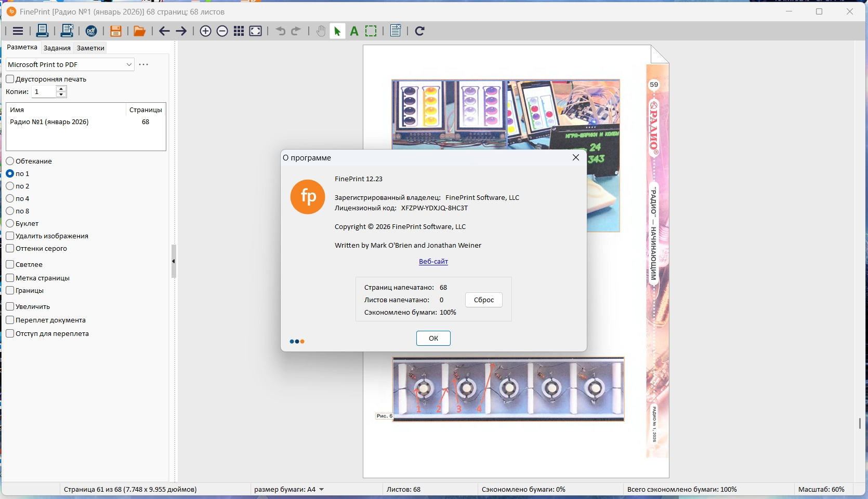Enable the Двусторонняя печать checkbox
This screenshot has width=868, height=499.
(10, 79)
